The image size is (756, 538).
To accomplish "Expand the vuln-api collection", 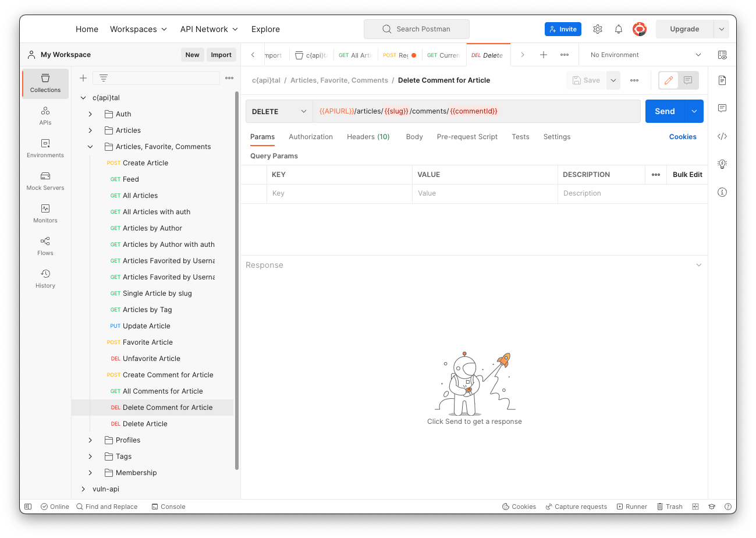I will coord(83,489).
